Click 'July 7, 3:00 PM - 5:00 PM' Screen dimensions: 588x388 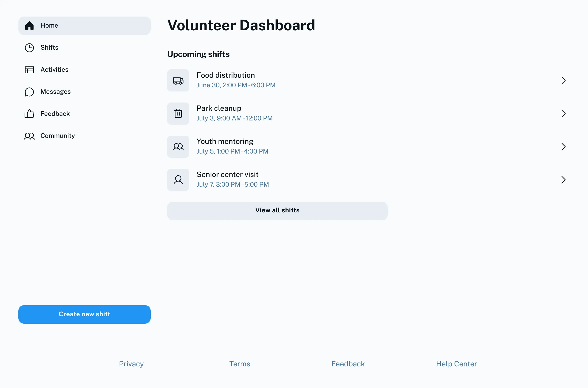coord(233,184)
